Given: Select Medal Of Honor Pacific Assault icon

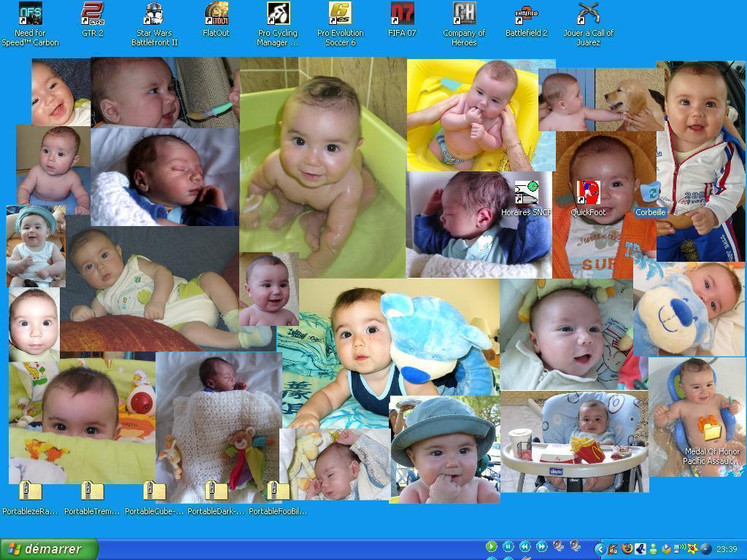Looking at the screenshot, I should tap(711, 430).
